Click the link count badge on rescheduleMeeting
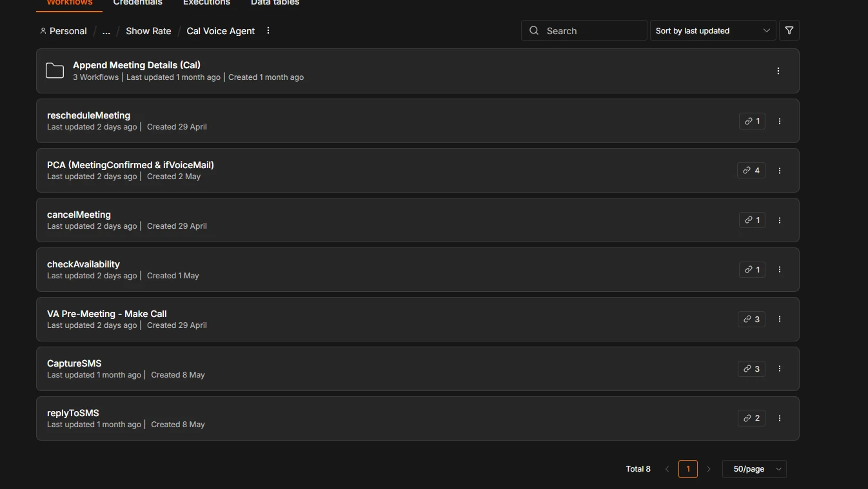This screenshot has width=868, height=489. coord(752,121)
